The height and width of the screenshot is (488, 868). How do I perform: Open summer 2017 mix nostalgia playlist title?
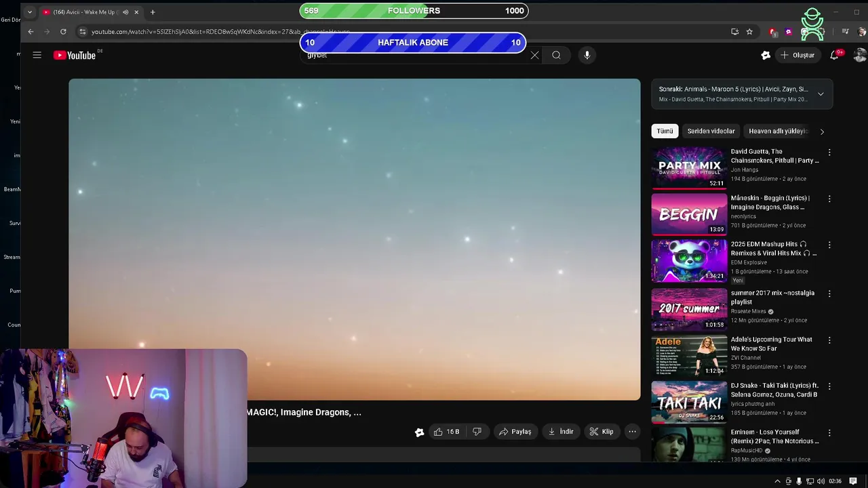pos(772,297)
